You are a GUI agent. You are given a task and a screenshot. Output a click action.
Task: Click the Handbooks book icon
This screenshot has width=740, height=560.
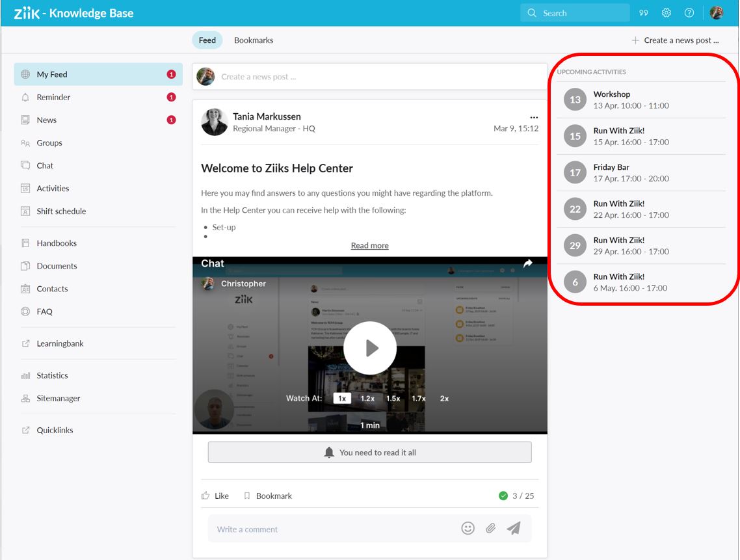pyautogui.click(x=25, y=243)
